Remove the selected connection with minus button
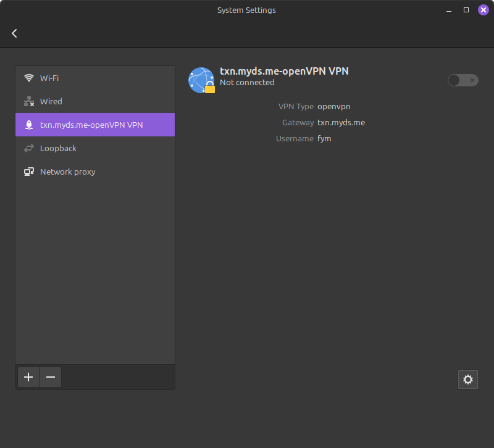Image resolution: width=494 pixels, height=448 pixels. click(x=51, y=377)
